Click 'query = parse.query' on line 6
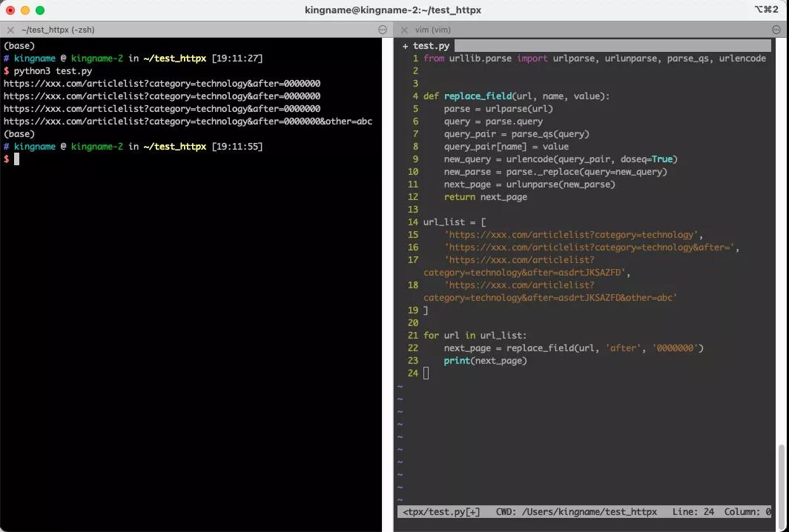Viewport: 789px width, 532px height. [x=493, y=122]
